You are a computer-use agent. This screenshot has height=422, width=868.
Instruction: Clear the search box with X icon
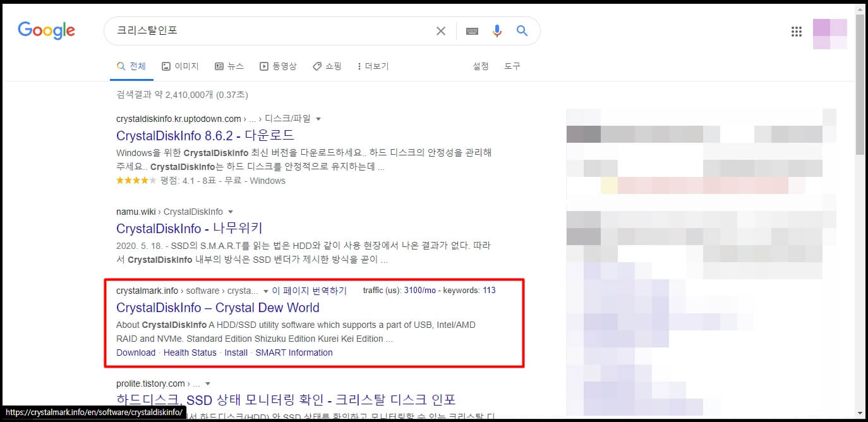(441, 31)
